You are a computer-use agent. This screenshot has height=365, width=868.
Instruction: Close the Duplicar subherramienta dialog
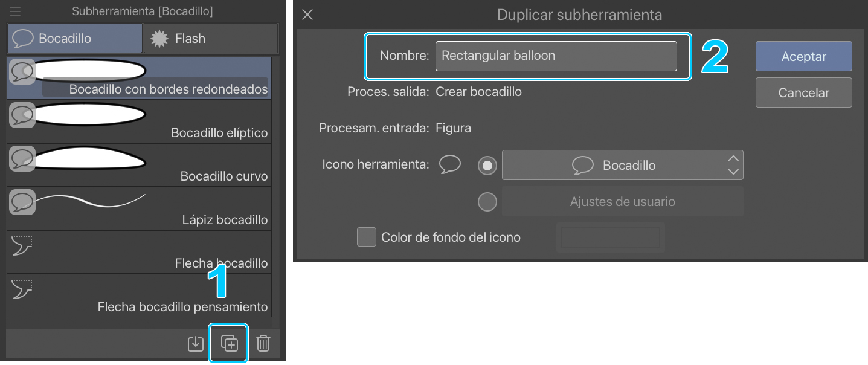pos(307,15)
